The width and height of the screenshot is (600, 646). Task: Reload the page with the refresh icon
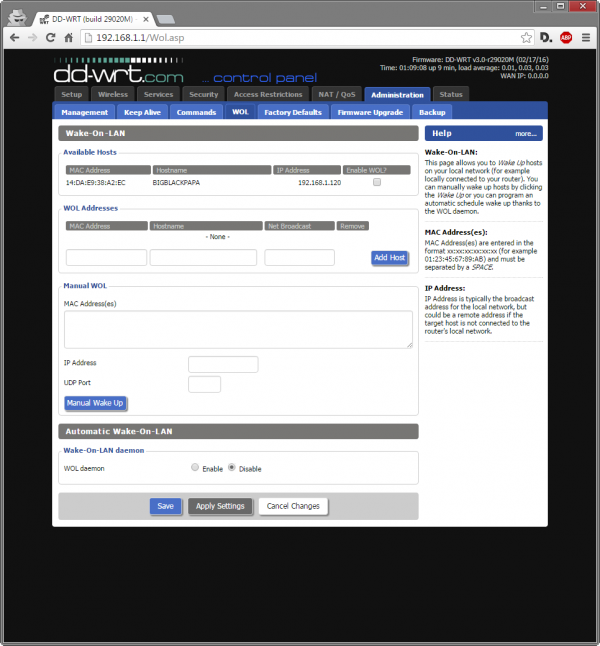coord(52,37)
